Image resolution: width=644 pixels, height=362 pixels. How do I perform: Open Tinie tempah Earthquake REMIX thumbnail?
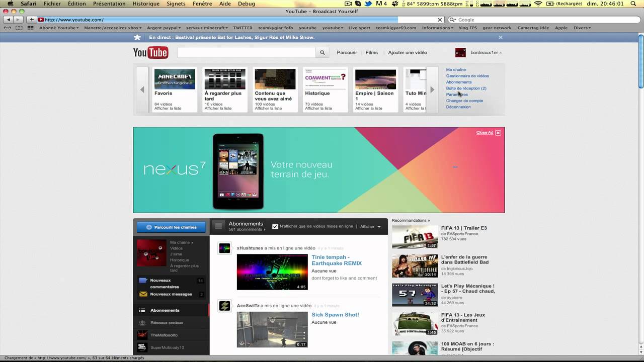click(x=272, y=272)
